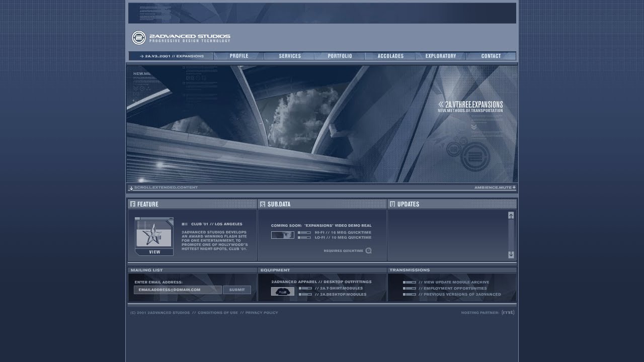The width and height of the screenshot is (644, 362).
Task: Click Coming Soon Expansions video demo text
Action: 321,226
